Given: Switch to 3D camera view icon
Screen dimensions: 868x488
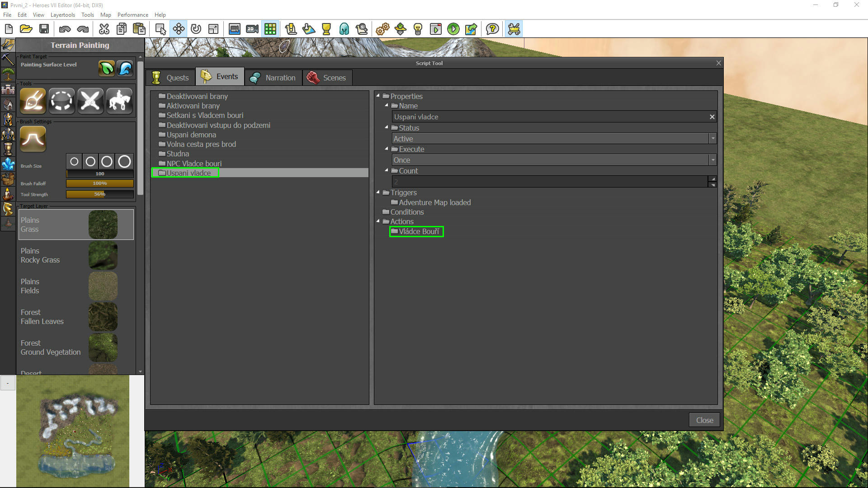Looking at the screenshot, I should click(234, 29).
